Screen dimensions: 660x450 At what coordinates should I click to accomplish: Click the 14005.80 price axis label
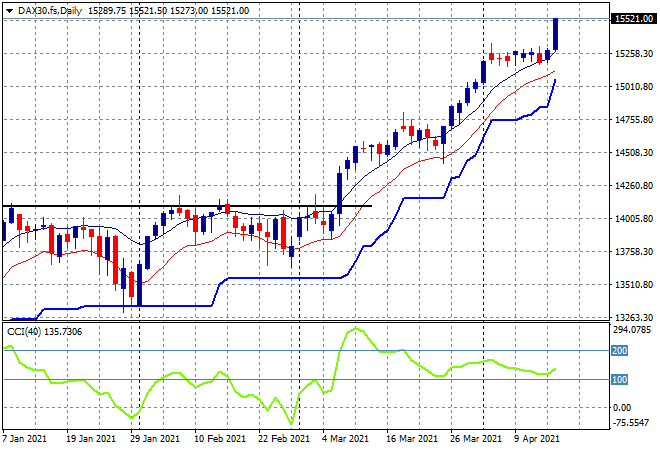click(x=633, y=219)
